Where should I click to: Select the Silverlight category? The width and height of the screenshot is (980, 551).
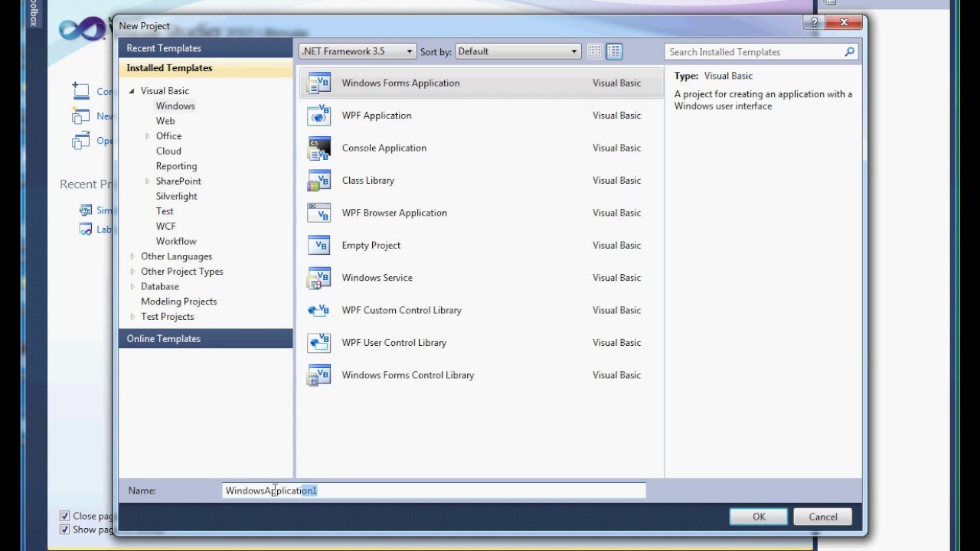pyautogui.click(x=177, y=196)
